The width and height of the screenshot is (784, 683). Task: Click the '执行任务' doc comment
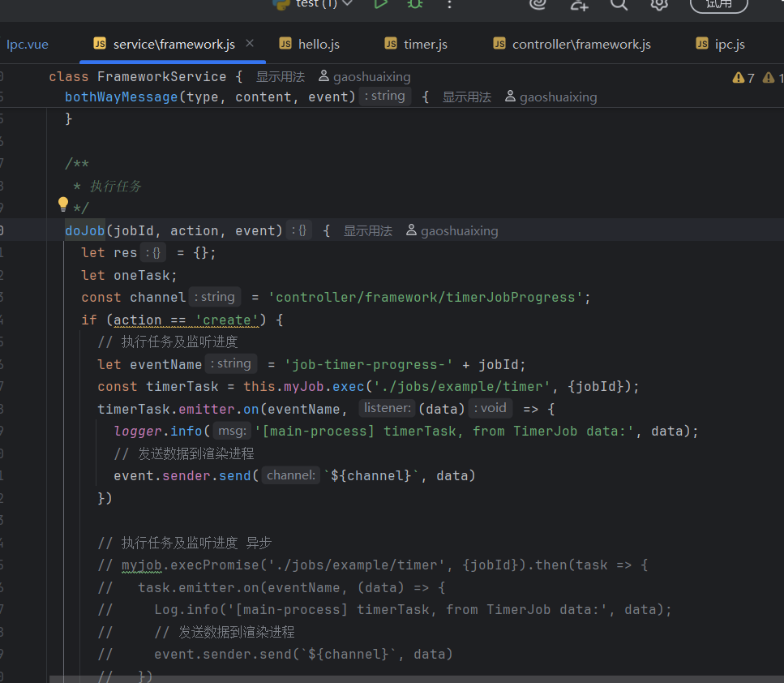pos(115,186)
